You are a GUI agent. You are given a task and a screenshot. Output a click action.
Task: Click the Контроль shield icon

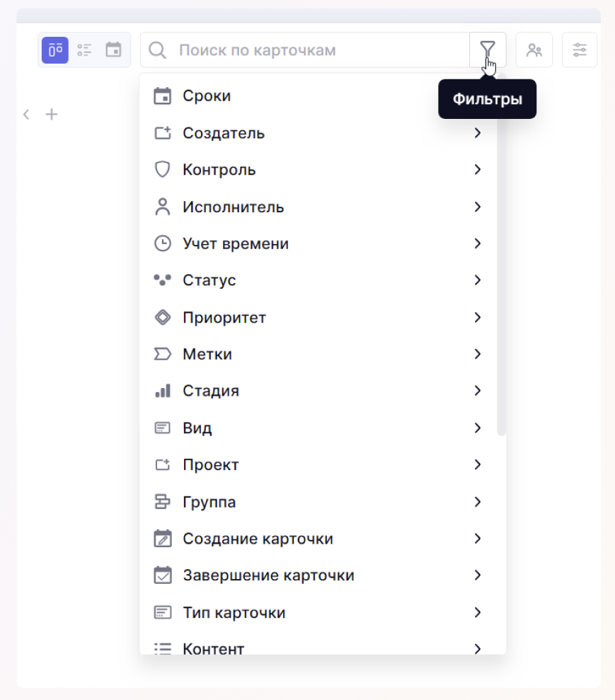click(163, 170)
